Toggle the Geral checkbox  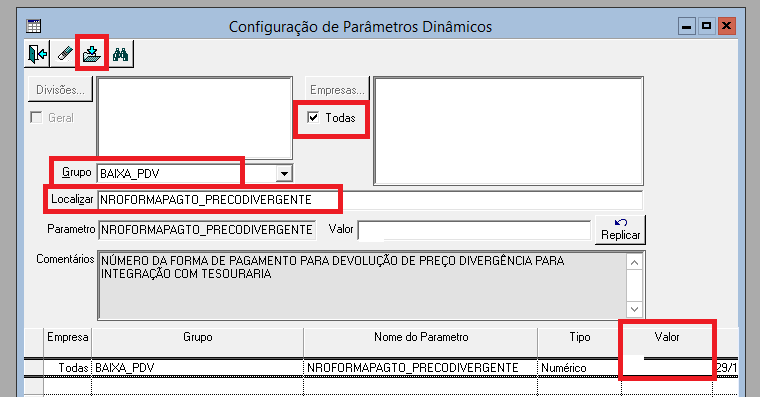pos(36,118)
